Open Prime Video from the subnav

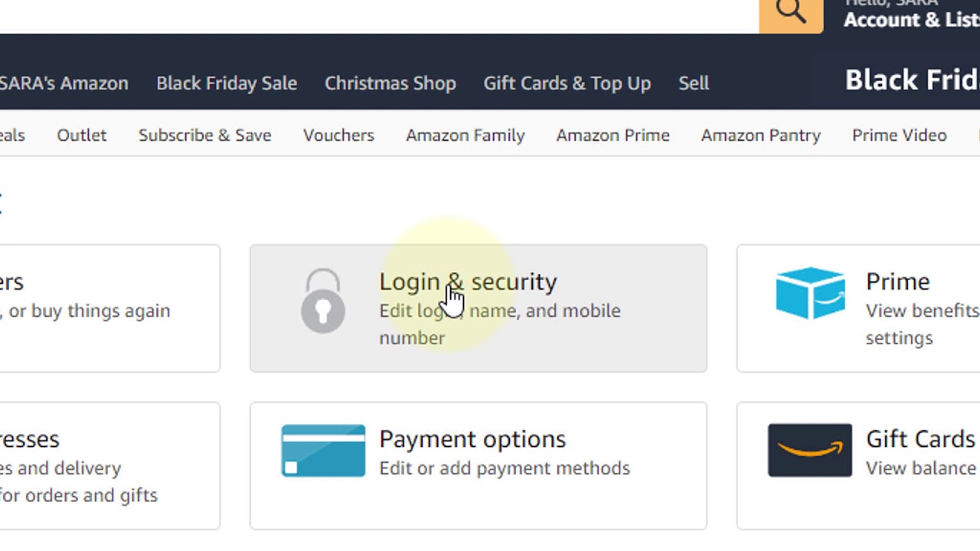pos(899,135)
